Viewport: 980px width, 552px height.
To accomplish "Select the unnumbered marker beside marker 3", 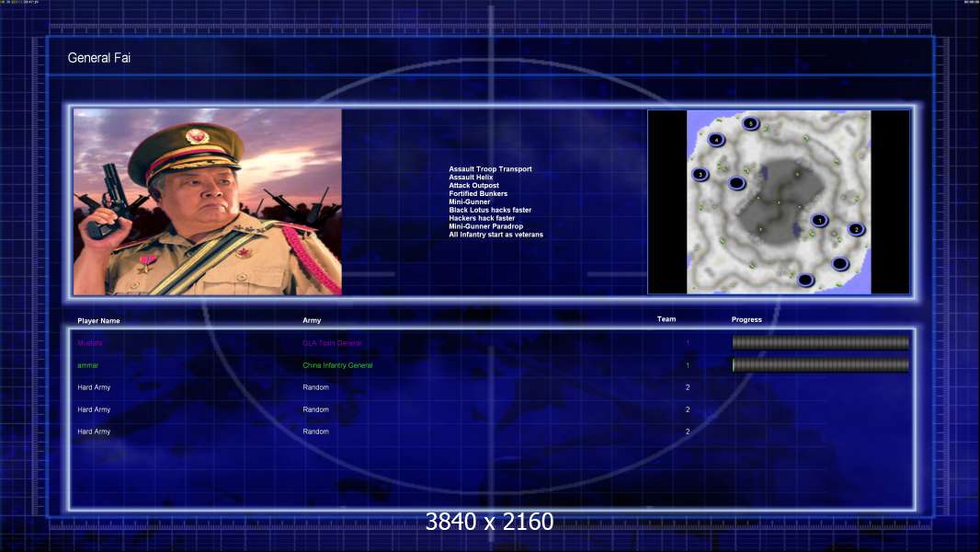I will pos(737,183).
